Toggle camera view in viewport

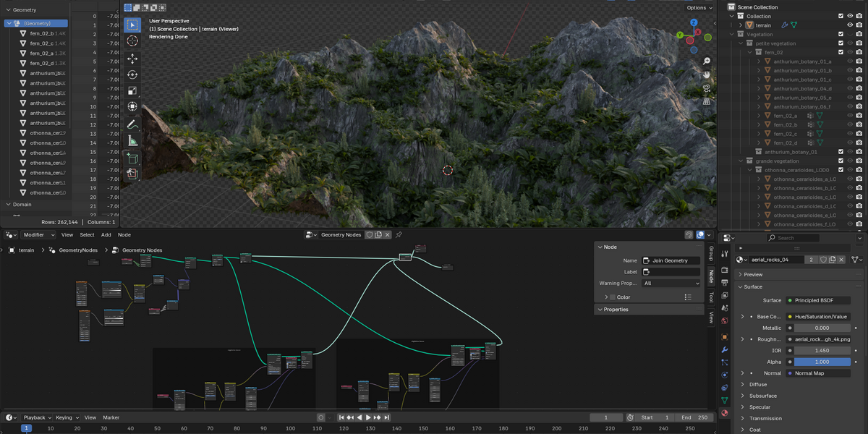707,88
